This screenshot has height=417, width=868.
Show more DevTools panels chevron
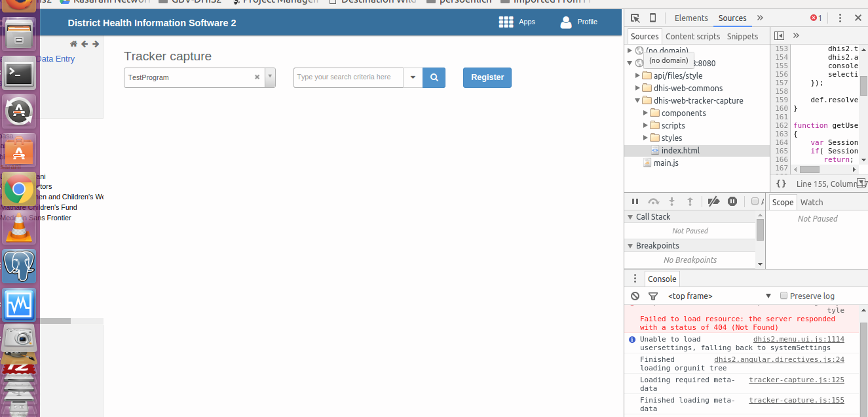click(760, 18)
